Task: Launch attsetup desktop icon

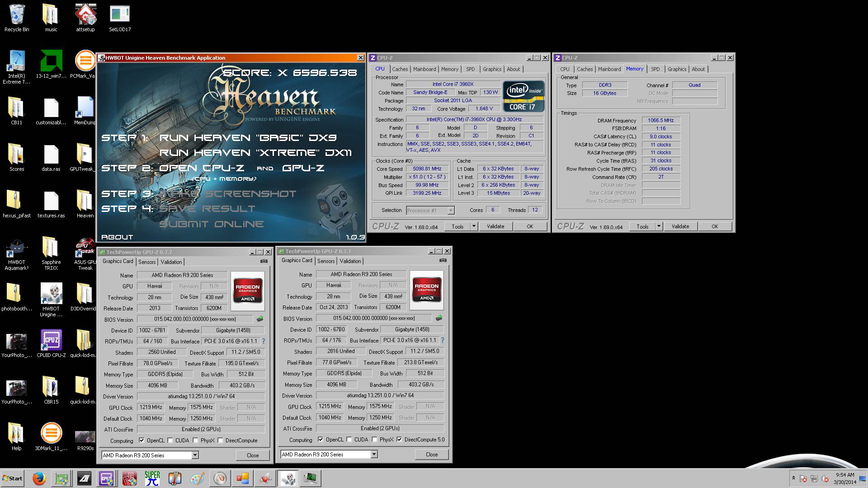Action: [85, 18]
